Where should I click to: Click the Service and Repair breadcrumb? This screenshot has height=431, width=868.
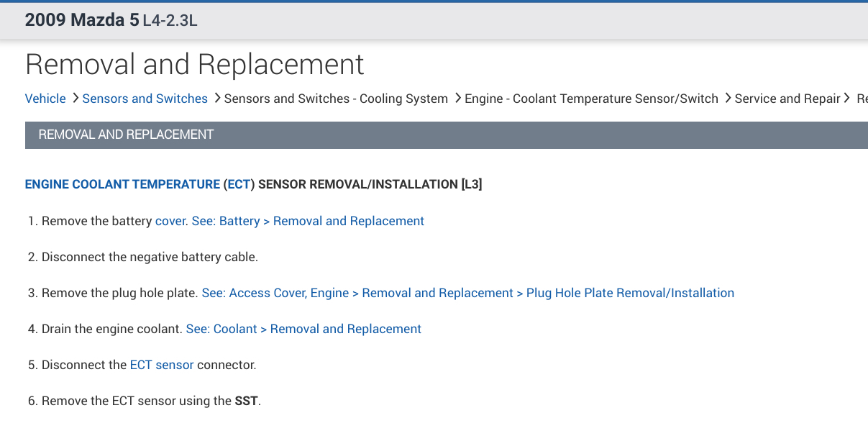coord(787,99)
